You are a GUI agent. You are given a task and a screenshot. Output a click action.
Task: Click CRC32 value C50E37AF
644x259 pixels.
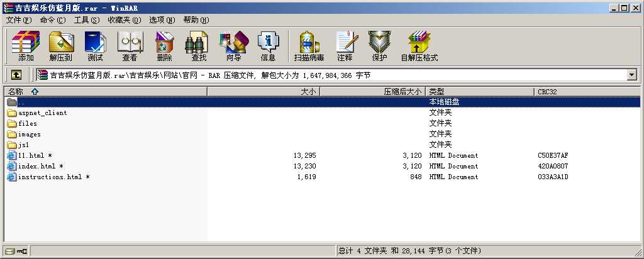tap(553, 155)
